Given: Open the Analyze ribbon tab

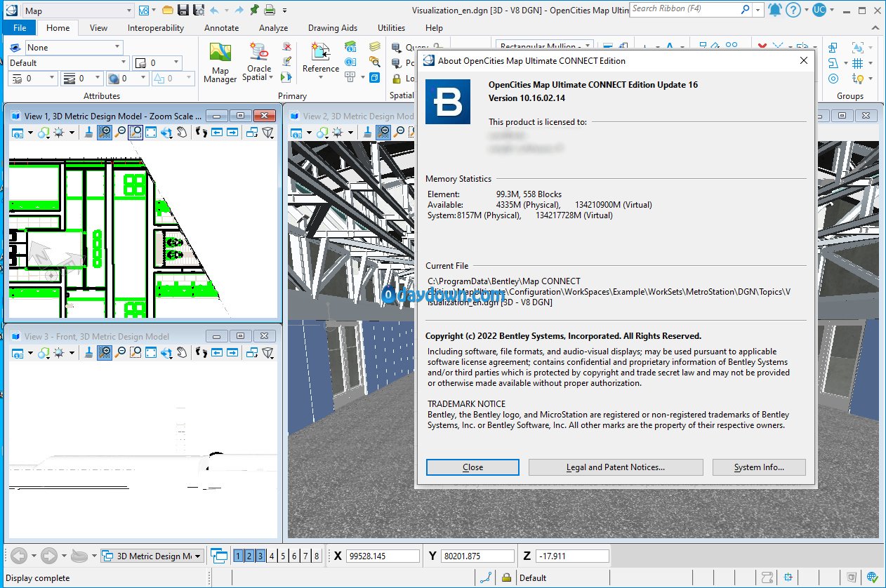Looking at the screenshot, I should pos(273,28).
